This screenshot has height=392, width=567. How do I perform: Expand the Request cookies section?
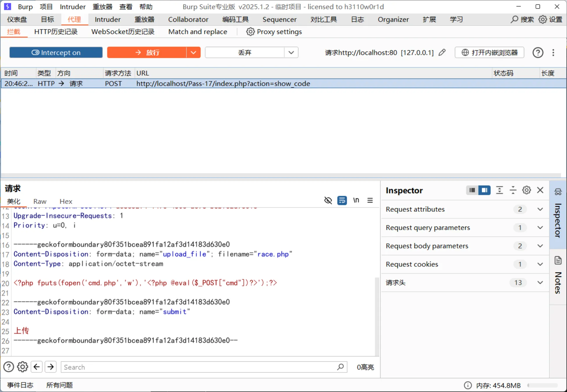point(540,264)
